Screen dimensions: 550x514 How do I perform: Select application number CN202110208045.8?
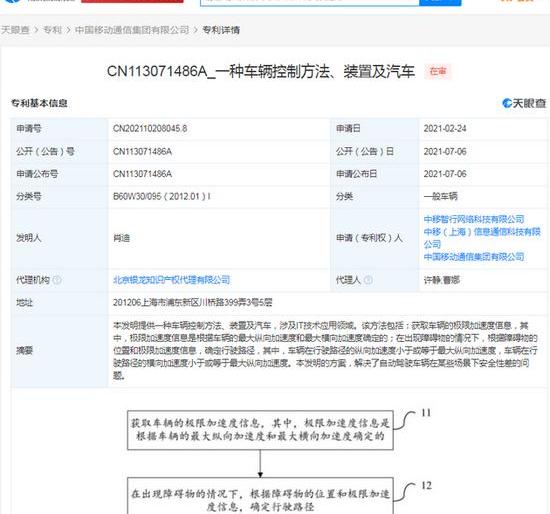(150, 129)
